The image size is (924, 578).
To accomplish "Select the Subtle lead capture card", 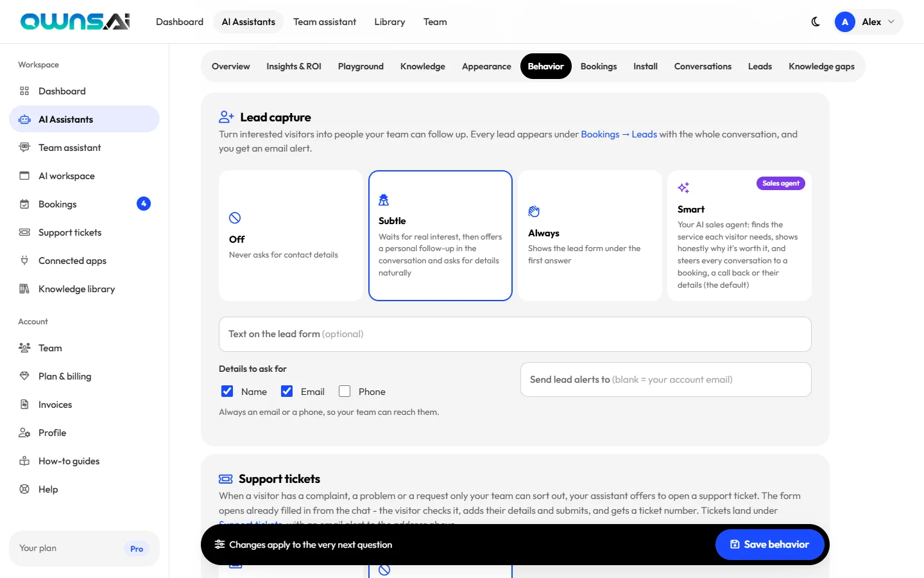I will point(440,236).
